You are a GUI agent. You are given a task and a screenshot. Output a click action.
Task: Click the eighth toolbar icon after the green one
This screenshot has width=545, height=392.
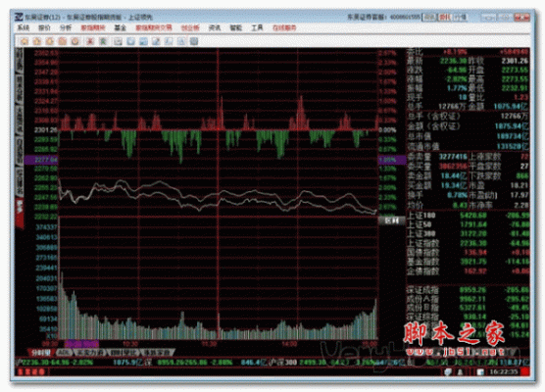119,41
